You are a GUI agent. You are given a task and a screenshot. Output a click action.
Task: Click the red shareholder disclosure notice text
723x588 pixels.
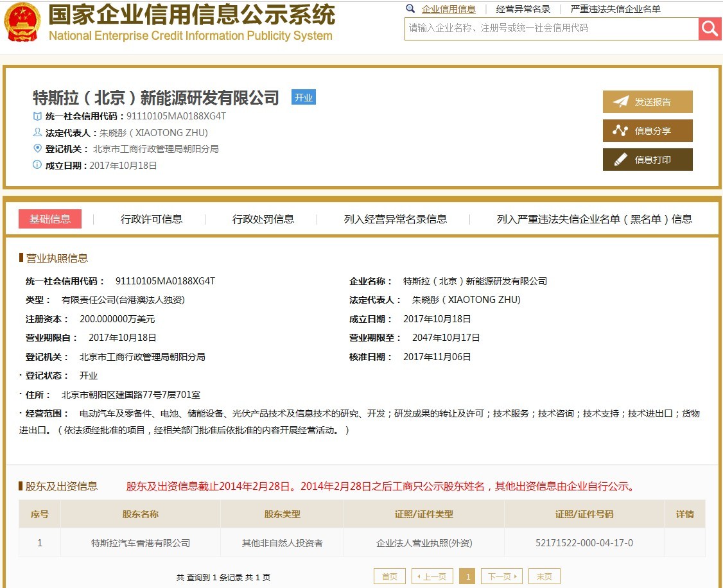[382, 486]
